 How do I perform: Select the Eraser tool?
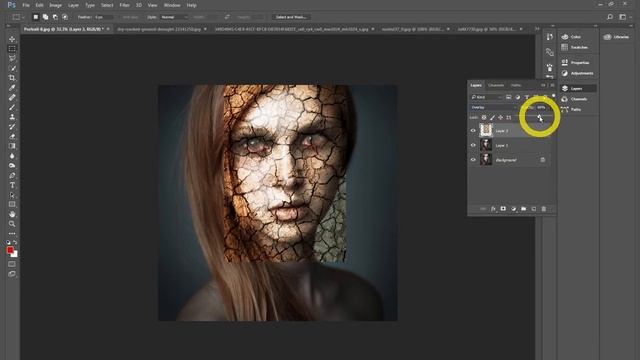pos(12,136)
